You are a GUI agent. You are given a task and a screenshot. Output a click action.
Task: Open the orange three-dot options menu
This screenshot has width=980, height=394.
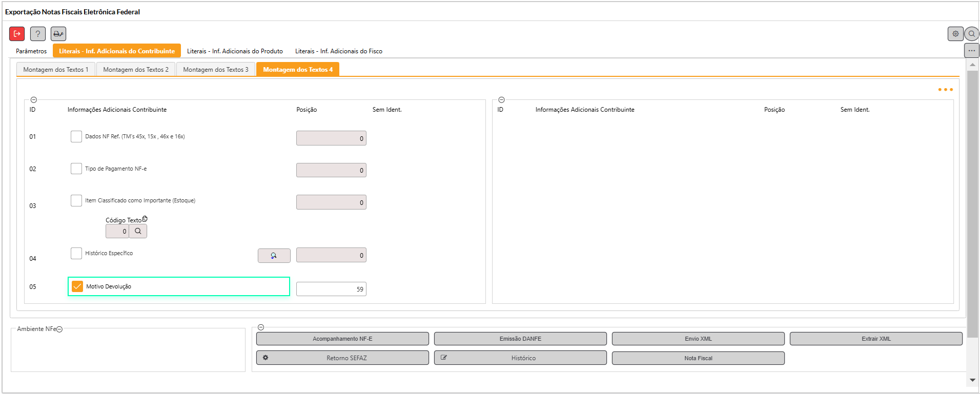click(x=945, y=90)
